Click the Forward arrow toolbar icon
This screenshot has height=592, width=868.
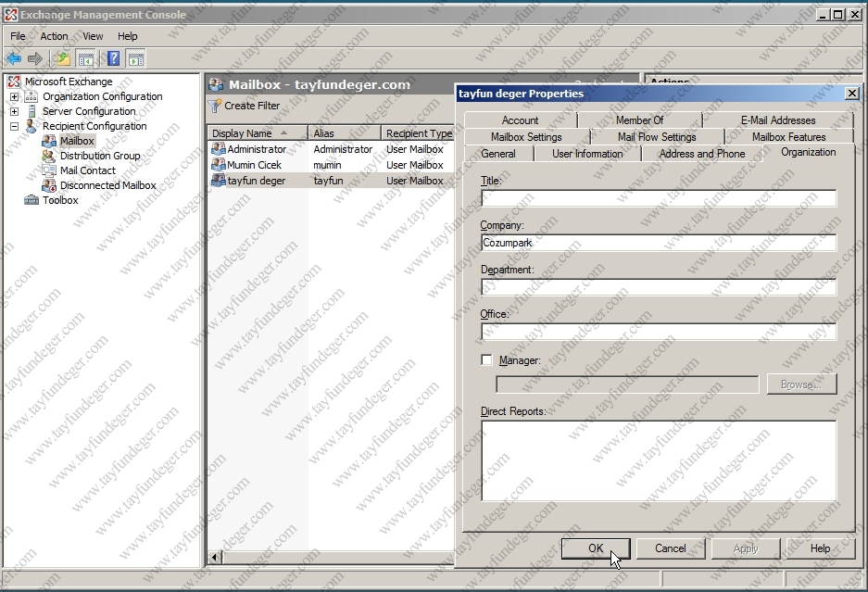click(x=35, y=58)
